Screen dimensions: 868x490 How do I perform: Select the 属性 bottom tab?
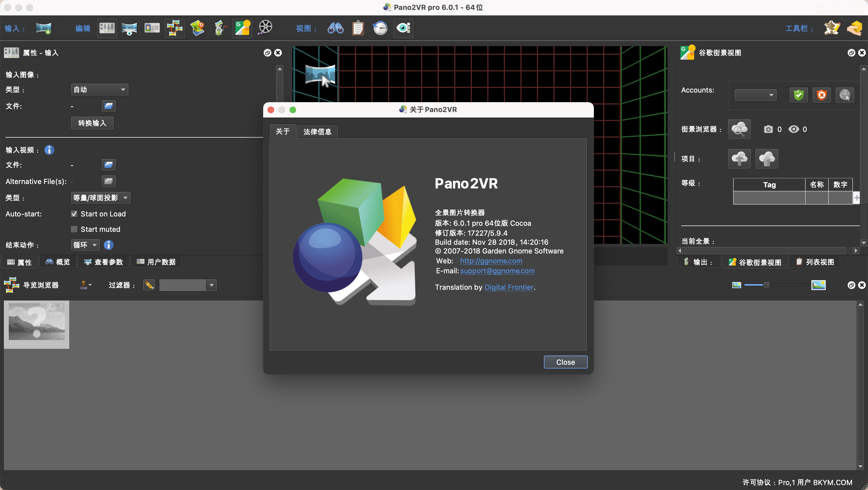20,262
